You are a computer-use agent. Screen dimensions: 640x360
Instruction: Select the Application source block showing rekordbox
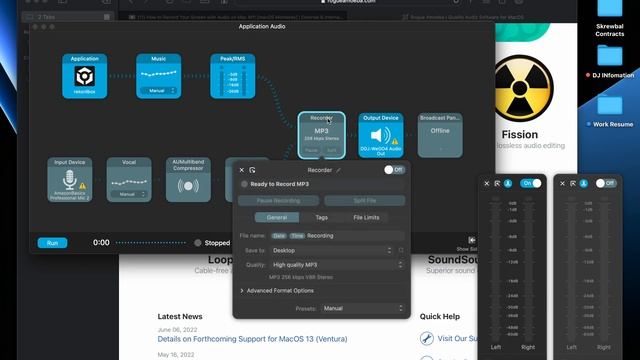(x=84, y=76)
